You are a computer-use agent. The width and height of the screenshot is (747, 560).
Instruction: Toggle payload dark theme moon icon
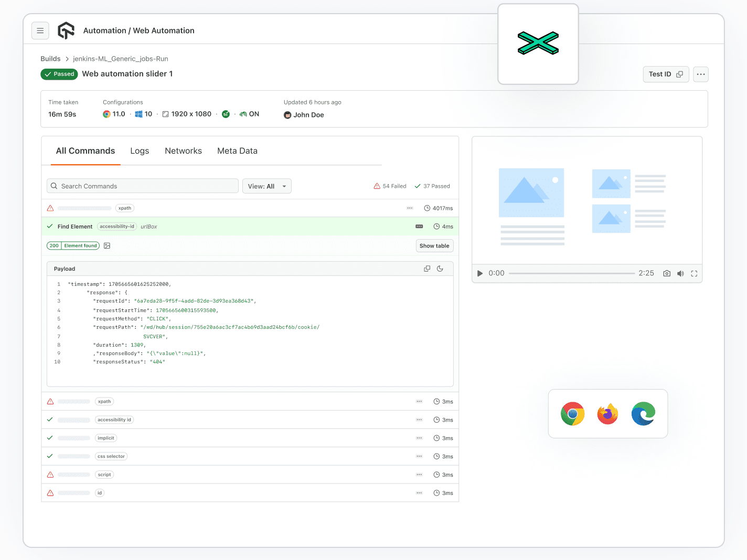tap(440, 268)
